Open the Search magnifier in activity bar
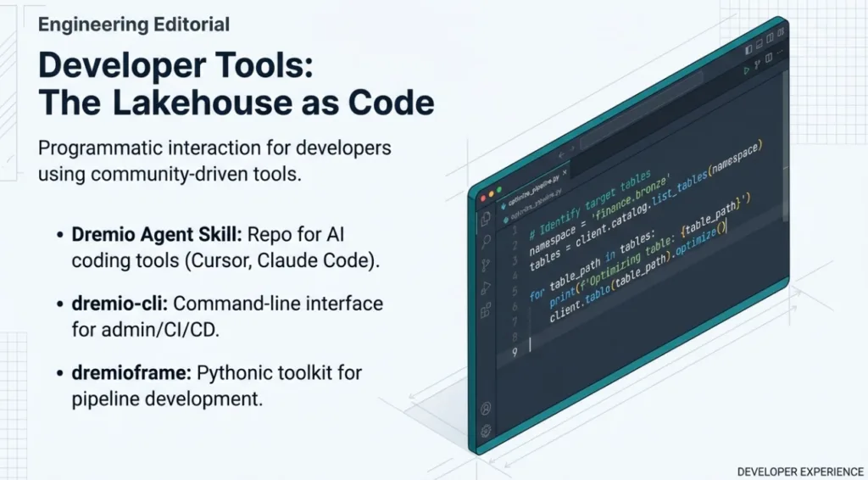Viewport: 868px width, 480px height. pyautogui.click(x=486, y=242)
